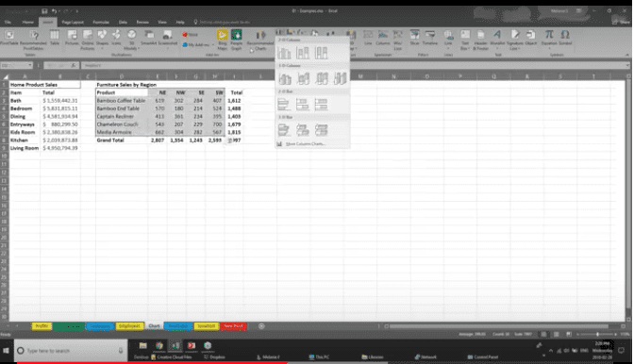This screenshot has width=634, height=364.
Task: Insert a Win/Loss sparkline
Action: pyautogui.click(x=398, y=40)
